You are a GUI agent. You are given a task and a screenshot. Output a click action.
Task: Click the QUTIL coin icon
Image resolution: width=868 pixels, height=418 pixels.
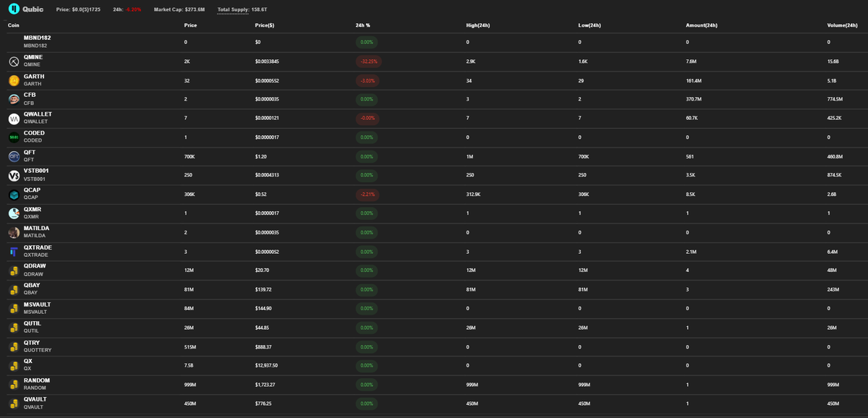coord(14,328)
